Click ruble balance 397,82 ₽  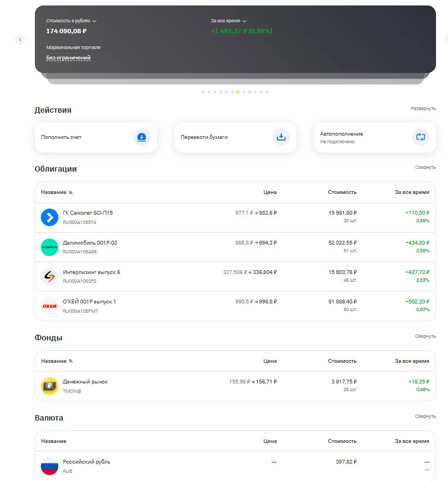[x=346, y=462]
